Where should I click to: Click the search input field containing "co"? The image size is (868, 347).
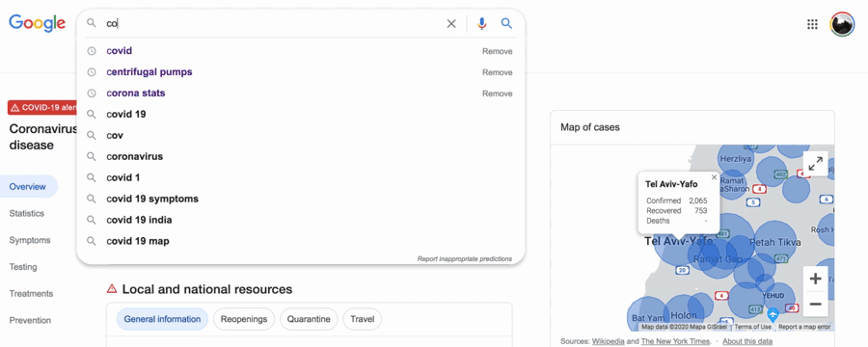click(x=271, y=23)
